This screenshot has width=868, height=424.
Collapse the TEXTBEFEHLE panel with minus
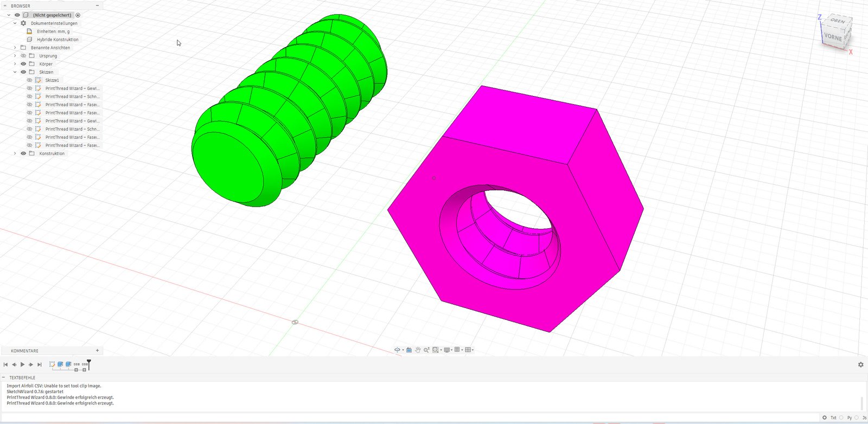3,377
